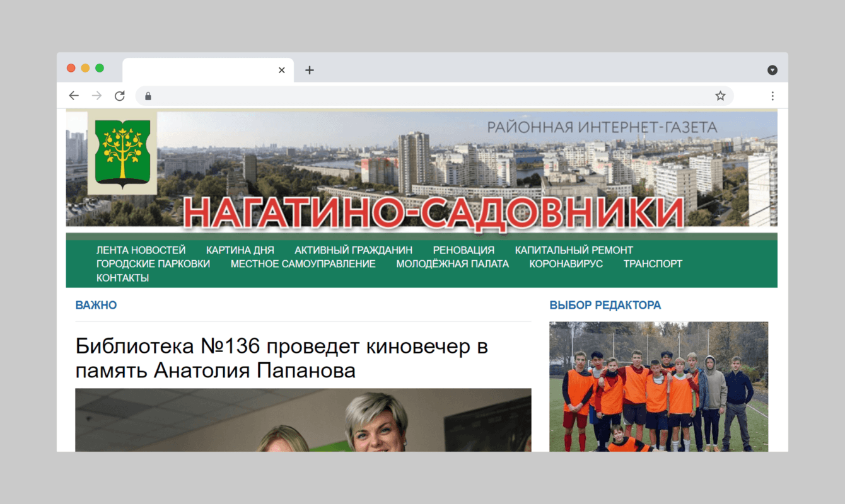Image resolution: width=845 pixels, height=504 pixels.
Task: Reload the page
Action: [x=120, y=95]
